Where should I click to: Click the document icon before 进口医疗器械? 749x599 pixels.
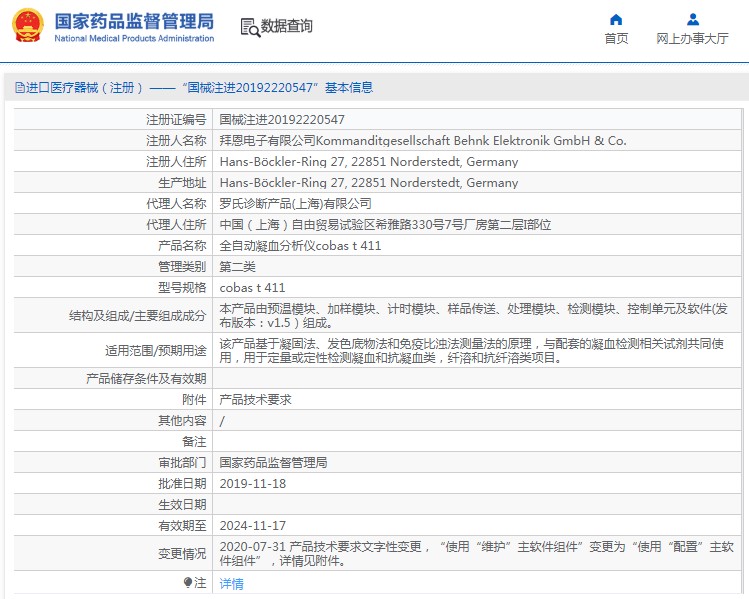tap(20, 87)
